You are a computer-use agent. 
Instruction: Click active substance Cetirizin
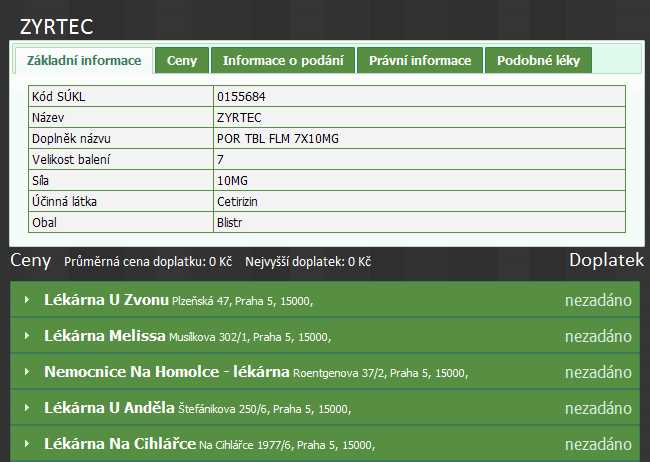pyautogui.click(x=237, y=202)
